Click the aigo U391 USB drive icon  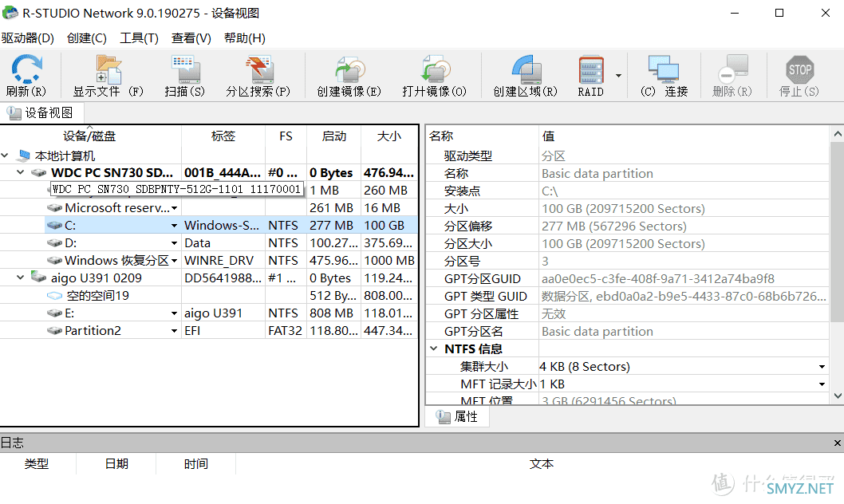coord(38,278)
